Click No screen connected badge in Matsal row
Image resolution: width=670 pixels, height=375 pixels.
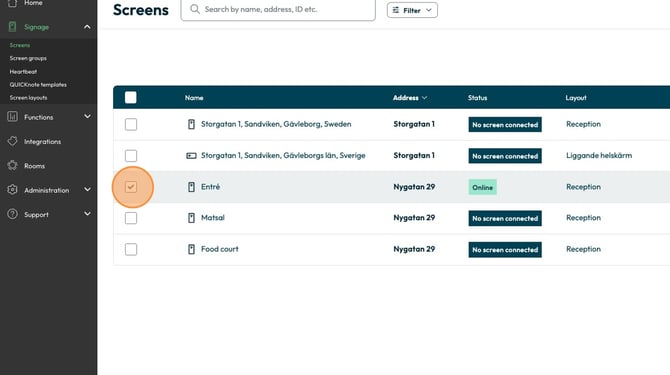click(x=505, y=218)
